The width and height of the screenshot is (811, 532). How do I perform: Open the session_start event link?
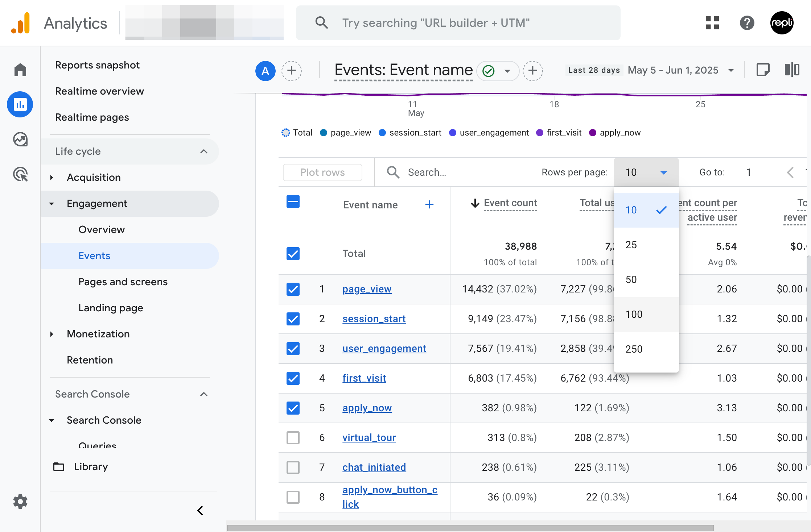point(374,319)
